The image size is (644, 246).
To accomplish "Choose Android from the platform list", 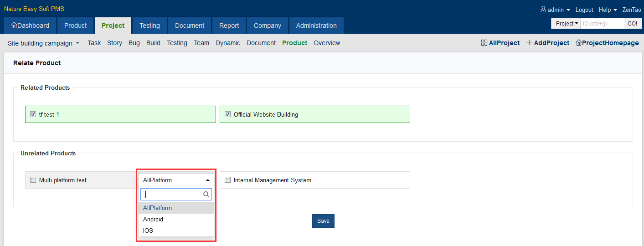I will pyautogui.click(x=153, y=219).
